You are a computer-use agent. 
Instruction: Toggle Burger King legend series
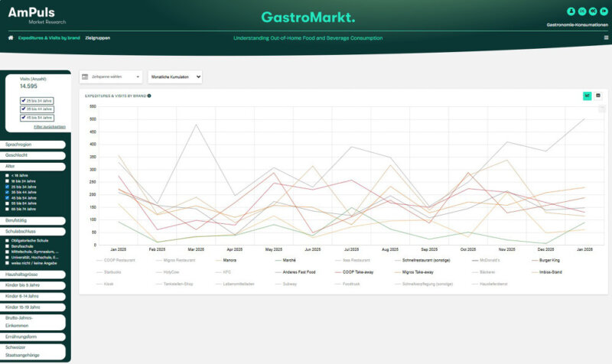point(545,260)
